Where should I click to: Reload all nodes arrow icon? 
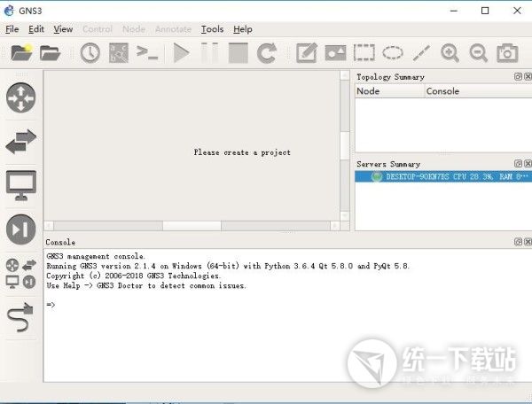(267, 53)
